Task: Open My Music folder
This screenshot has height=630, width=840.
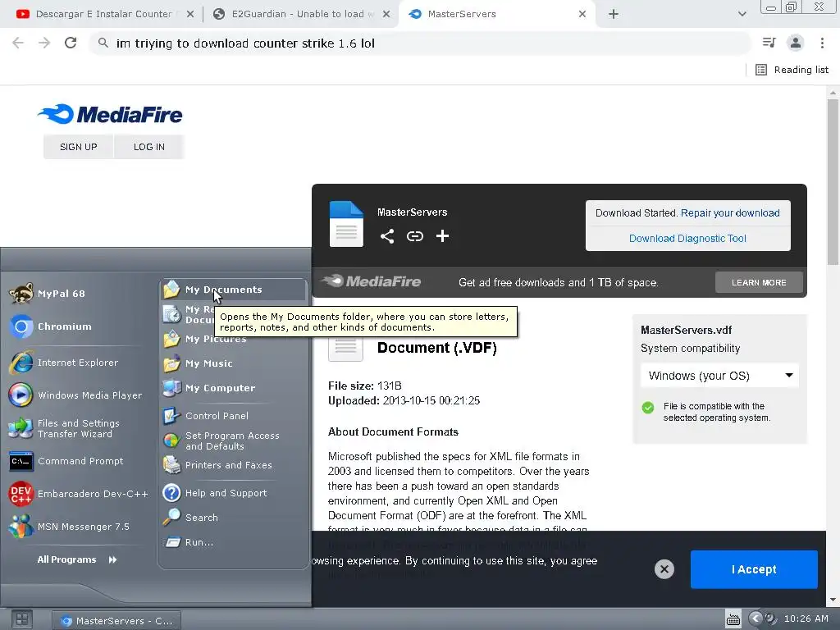Action: (x=199, y=363)
